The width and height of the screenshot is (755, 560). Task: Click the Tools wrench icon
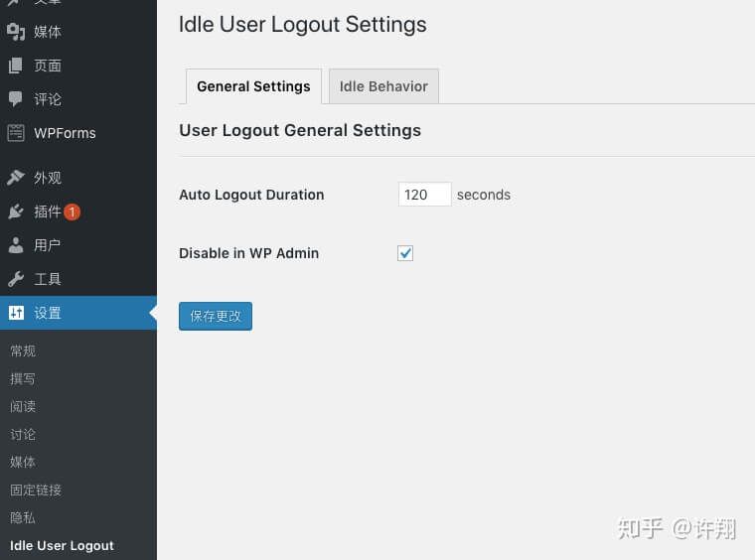coord(16,279)
